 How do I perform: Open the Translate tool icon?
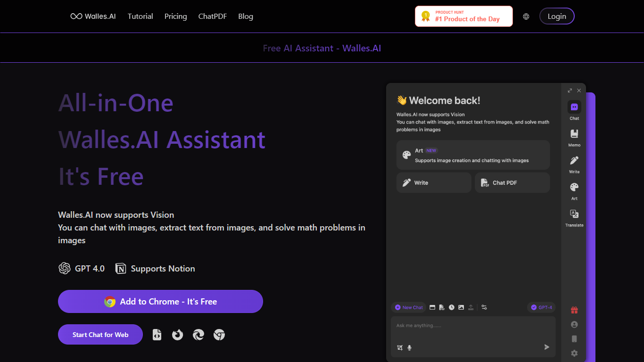(x=574, y=214)
